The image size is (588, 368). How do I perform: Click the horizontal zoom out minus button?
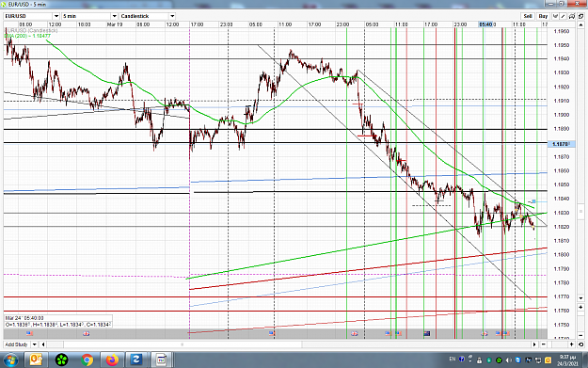click(x=544, y=344)
